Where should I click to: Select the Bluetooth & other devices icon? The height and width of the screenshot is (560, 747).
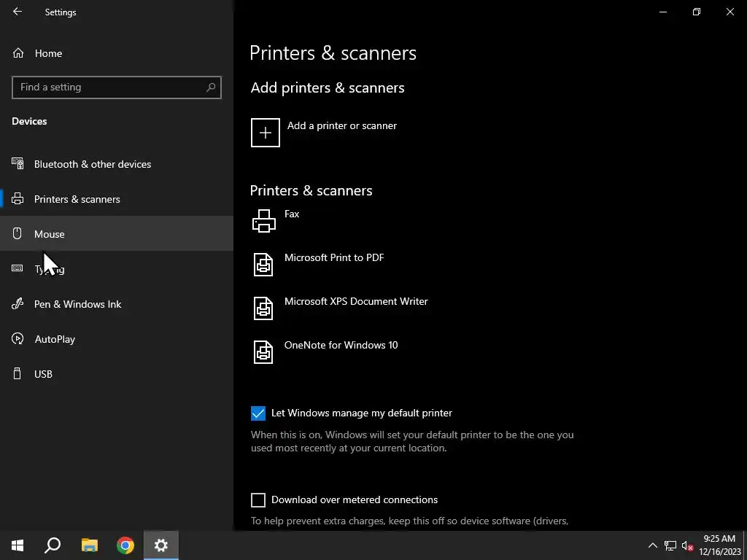(x=18, y=164)
